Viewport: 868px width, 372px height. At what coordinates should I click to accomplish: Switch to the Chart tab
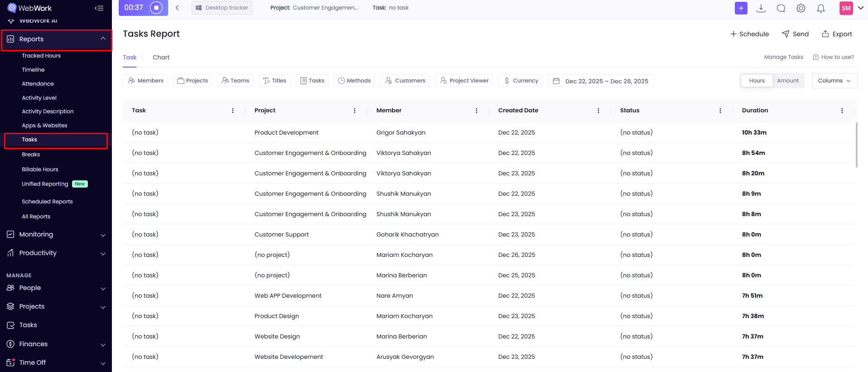pyautogui.click(x=161, y=57)
